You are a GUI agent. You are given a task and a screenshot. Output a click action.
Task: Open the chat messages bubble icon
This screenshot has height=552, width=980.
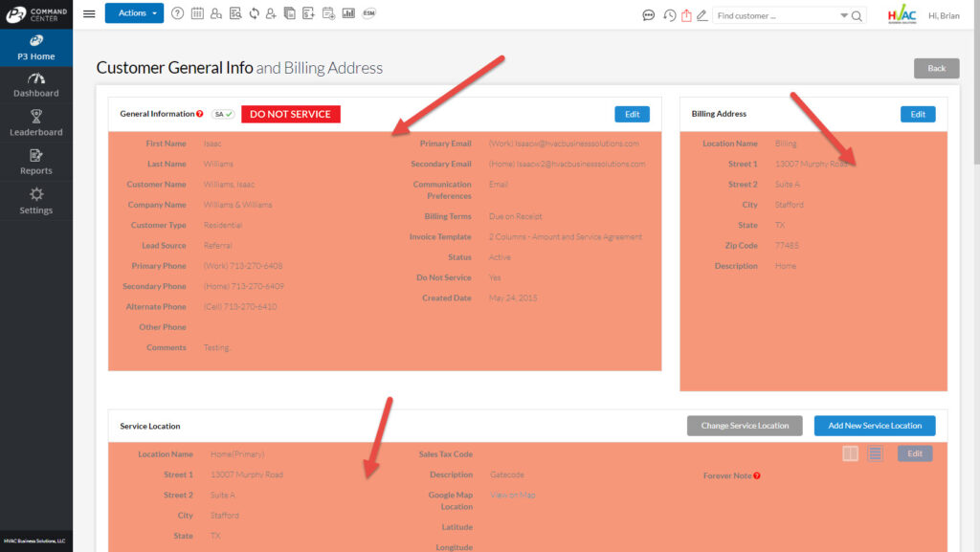click(x=649, y=15)
